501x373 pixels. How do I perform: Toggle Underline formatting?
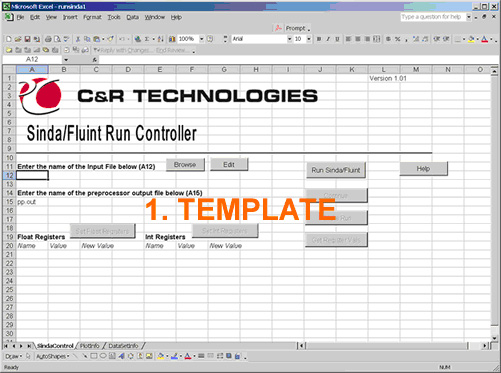click(337, 39)
